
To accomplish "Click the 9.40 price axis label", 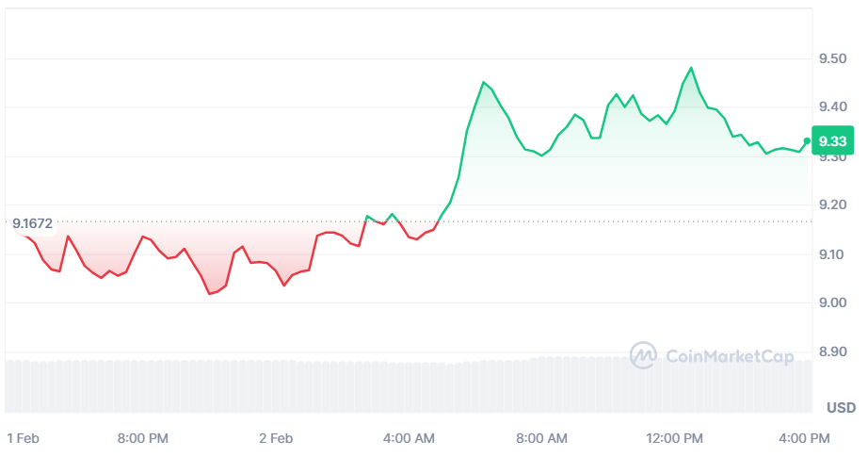I will point(833,107).
